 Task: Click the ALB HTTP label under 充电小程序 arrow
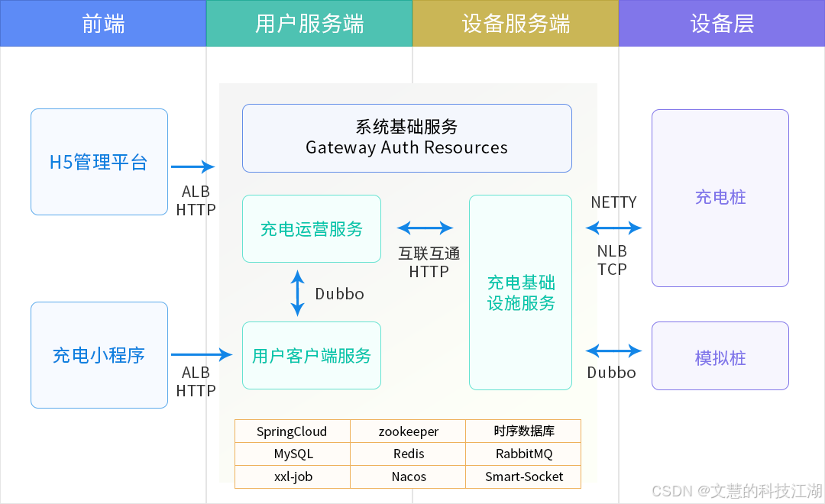[196, 381]
